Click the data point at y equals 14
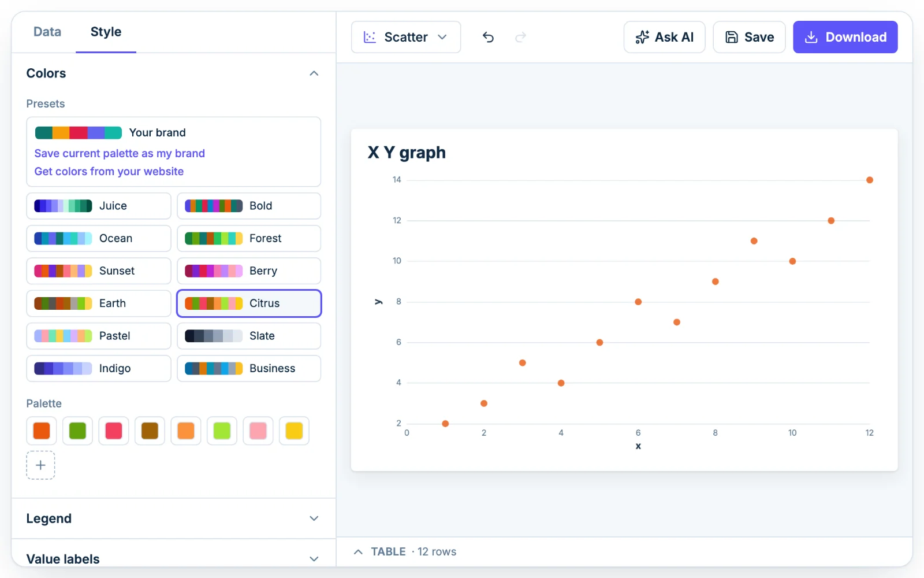 [x=870, y=180]
